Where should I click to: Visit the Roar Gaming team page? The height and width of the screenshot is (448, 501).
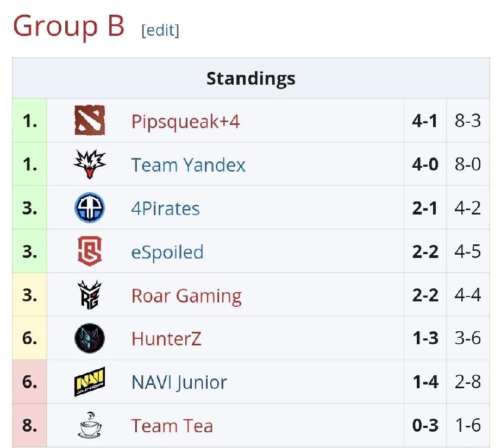[x=186, y=296]
